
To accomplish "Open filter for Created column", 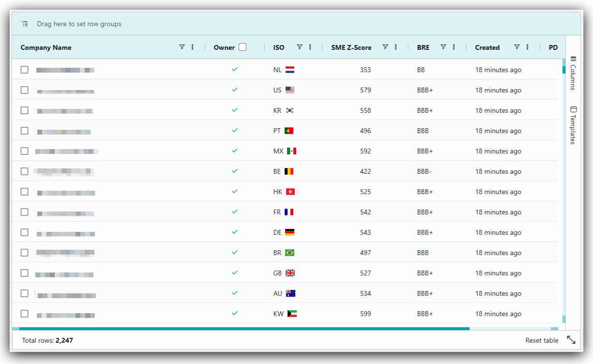I will pos(517,47).
